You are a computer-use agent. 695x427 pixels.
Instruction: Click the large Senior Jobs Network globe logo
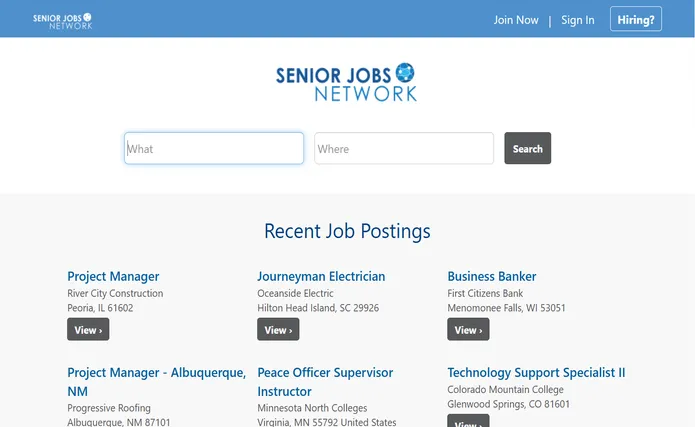pos(346,82)
